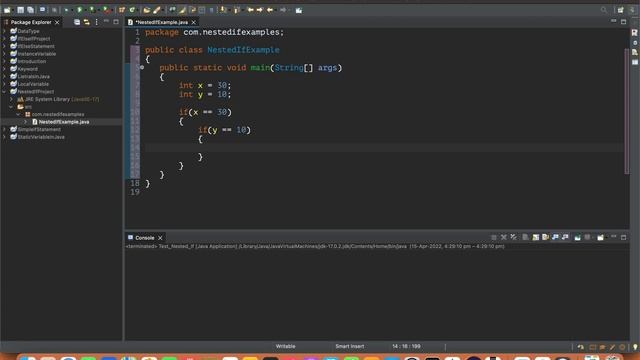Close the Console tab

pos(160,238)
